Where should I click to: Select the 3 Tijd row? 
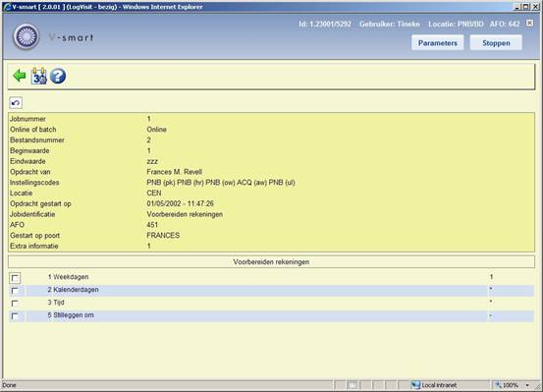(271, 303)
